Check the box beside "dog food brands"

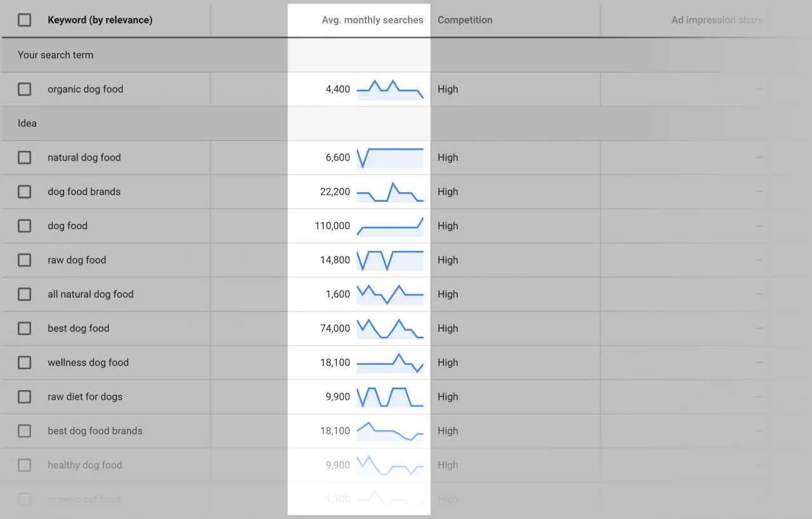click(x=24, y=192)
